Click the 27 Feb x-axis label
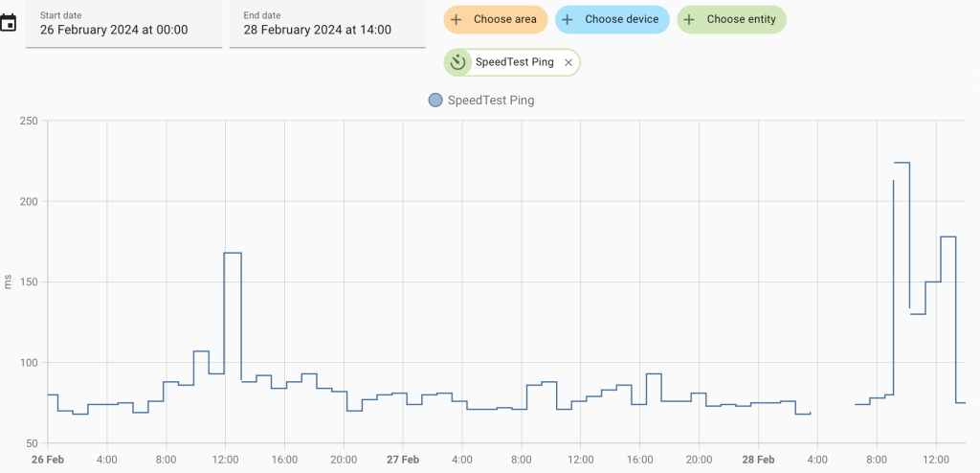980x473 pixels. 403,460
